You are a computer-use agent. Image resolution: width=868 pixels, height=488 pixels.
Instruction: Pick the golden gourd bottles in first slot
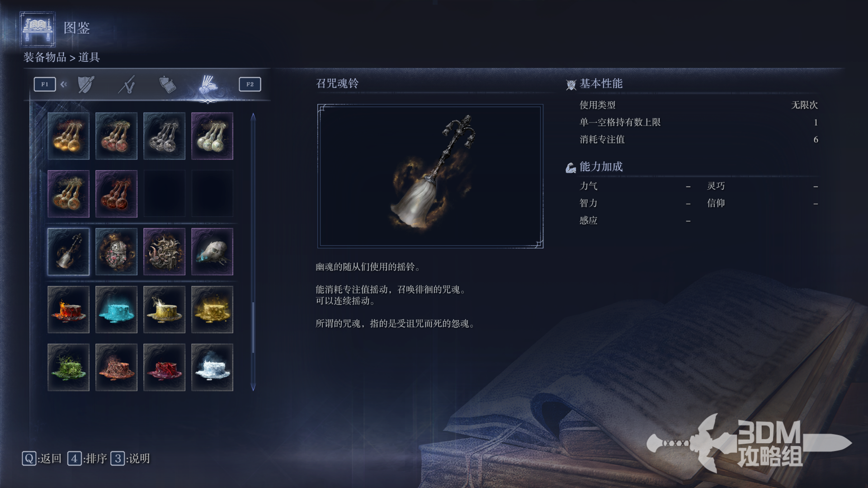(x=68, y=136)
